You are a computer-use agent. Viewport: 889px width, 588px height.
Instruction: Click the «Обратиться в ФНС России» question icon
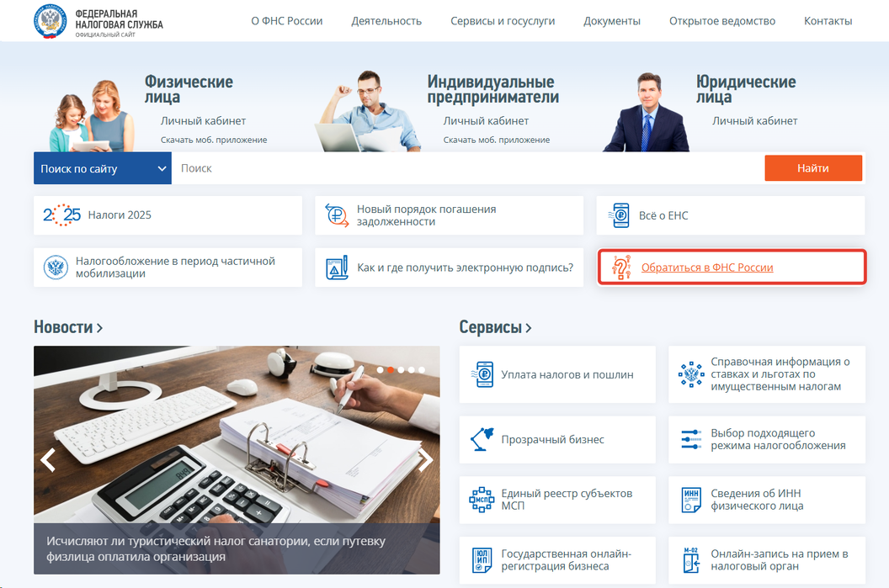[621, 268]
